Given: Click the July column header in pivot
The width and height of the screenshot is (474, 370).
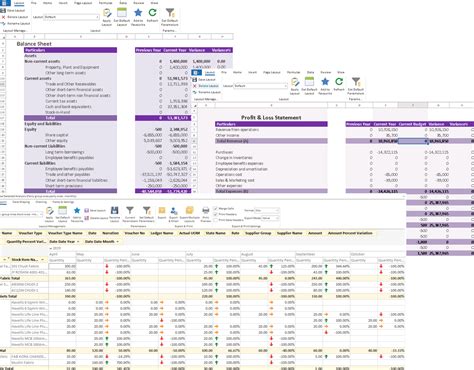Looking at the screenshot, I should 213,254.
